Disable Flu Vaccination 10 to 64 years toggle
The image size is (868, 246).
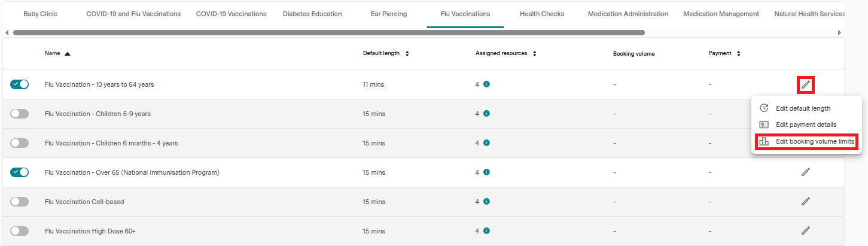tap(19, 84)
